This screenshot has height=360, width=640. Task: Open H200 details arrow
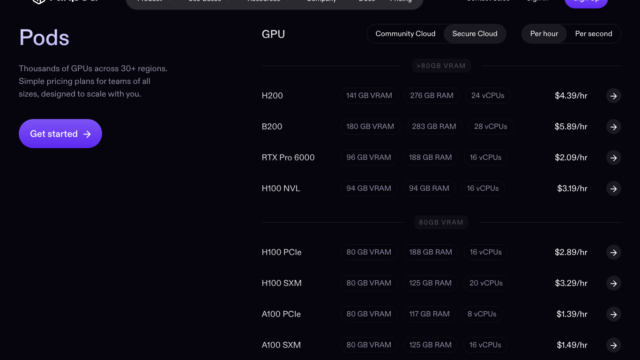(613, 96)
